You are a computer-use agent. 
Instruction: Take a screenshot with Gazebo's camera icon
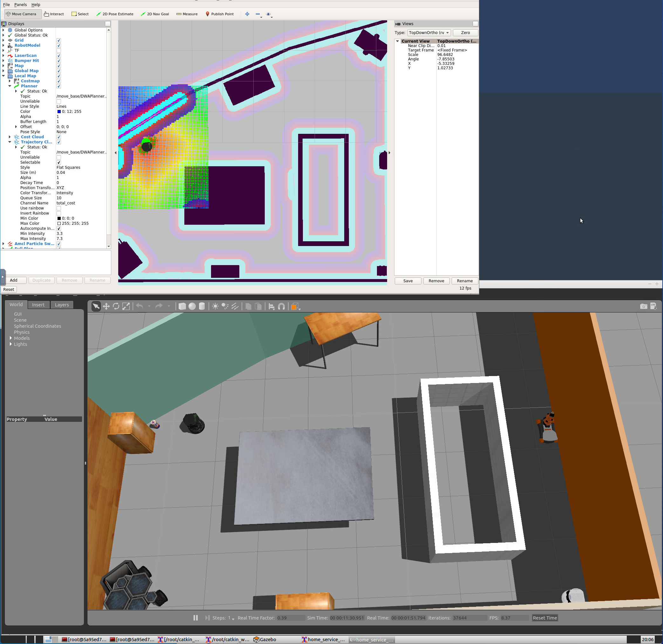pos(643,306)
